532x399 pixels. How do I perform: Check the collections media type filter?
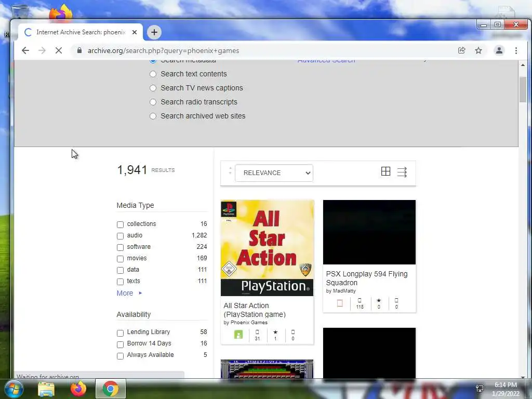point(120,224)
